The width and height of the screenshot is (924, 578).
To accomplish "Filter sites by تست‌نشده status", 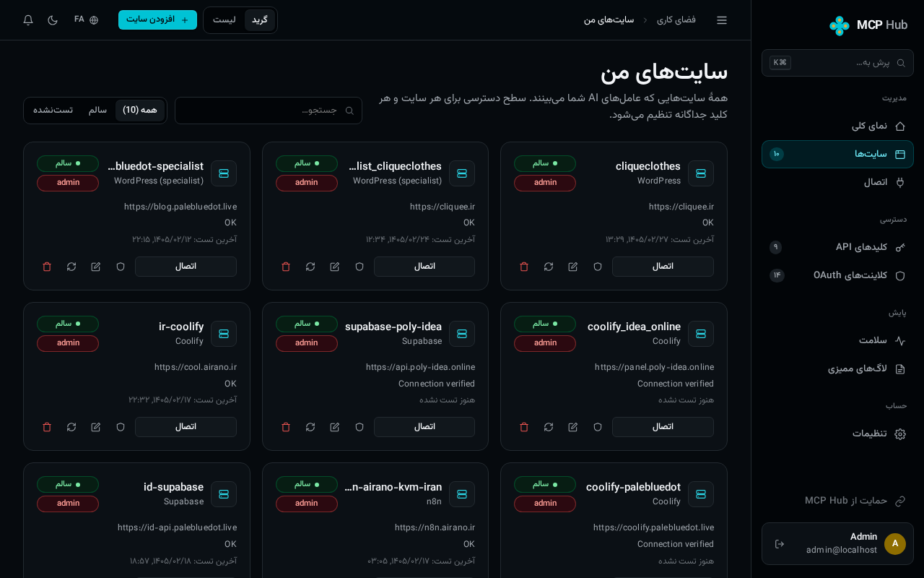I will (x=53, y=111).
